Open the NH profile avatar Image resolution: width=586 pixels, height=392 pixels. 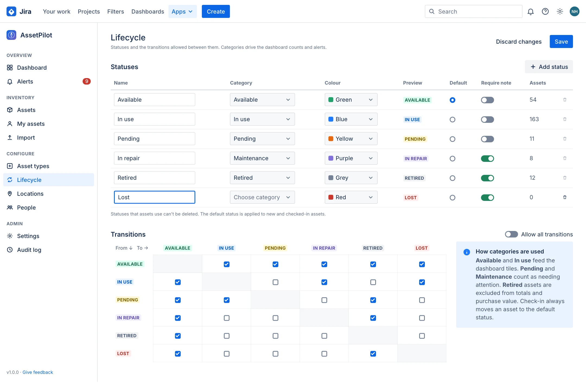coord(575,11)
